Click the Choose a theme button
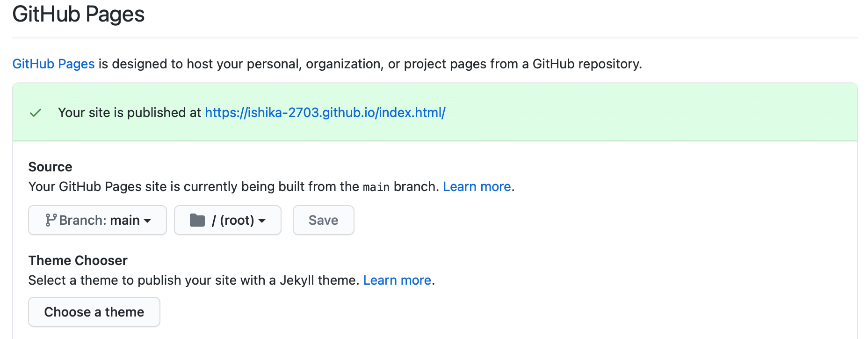Viewport: 868px width, 339px height. point(94,312)
